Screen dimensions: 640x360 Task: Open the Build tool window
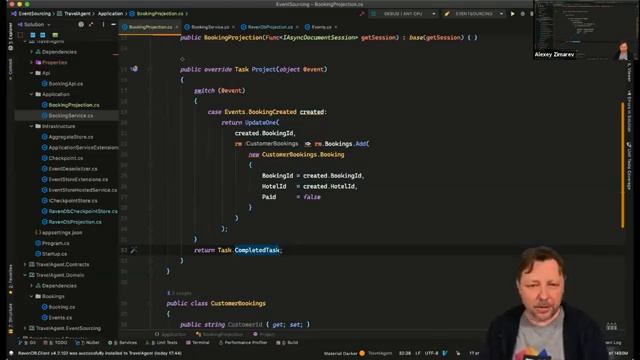287,342
